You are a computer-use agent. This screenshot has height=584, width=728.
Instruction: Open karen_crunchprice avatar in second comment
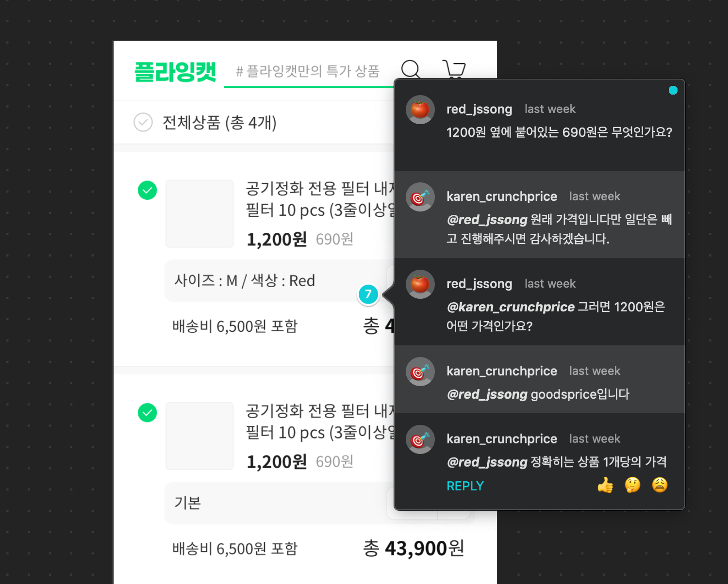[420, 197]
